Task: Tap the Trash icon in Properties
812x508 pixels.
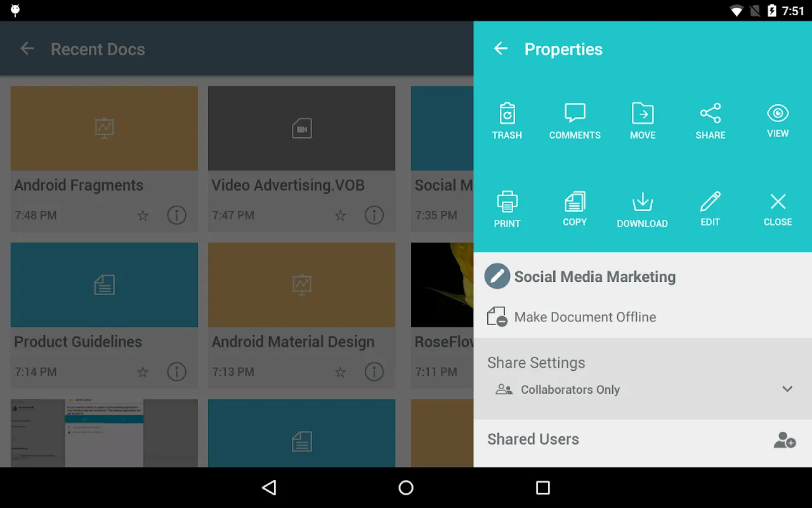Action: pyautogui.click(x=507, y=114)
